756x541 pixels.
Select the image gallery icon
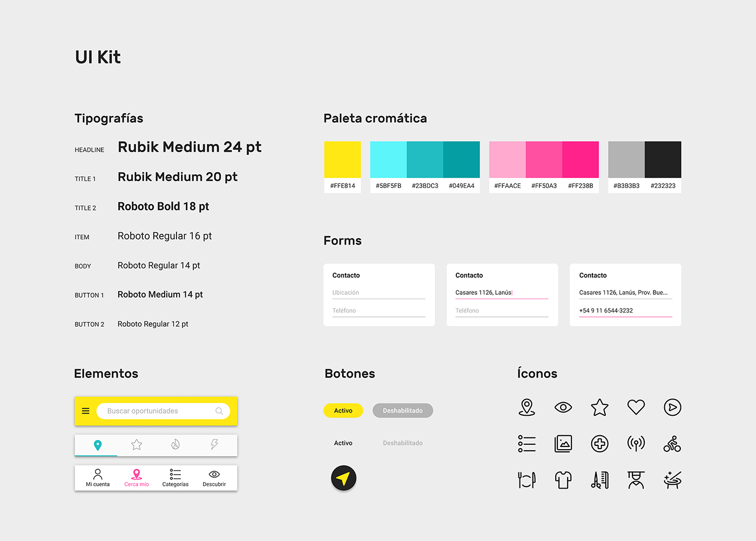(563, 444)
